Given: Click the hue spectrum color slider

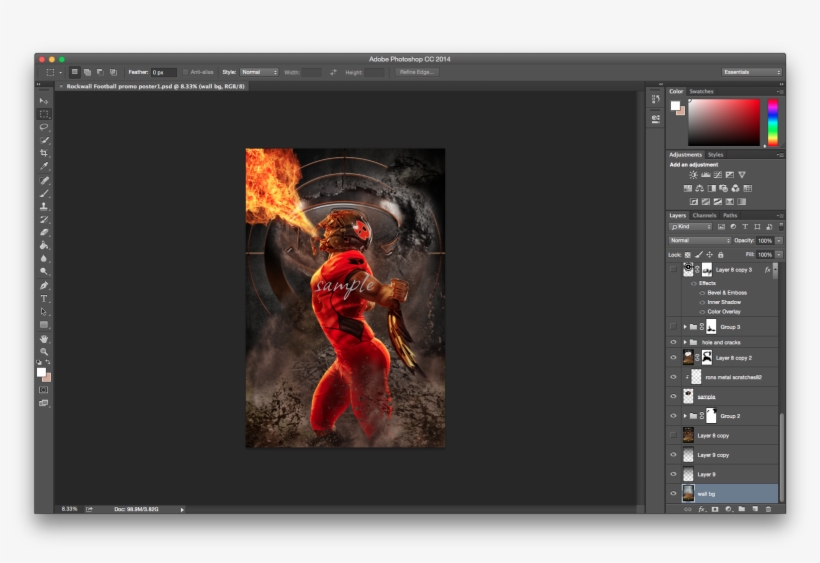Looking at the screenshot, I should click(x=772, y=123).
